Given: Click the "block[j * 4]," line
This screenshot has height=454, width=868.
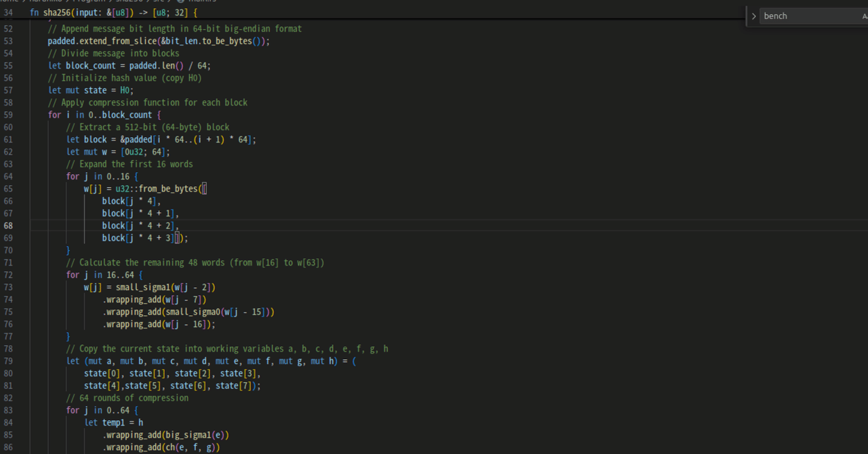Looking at the screenshot, I should [x=132, y=201].
